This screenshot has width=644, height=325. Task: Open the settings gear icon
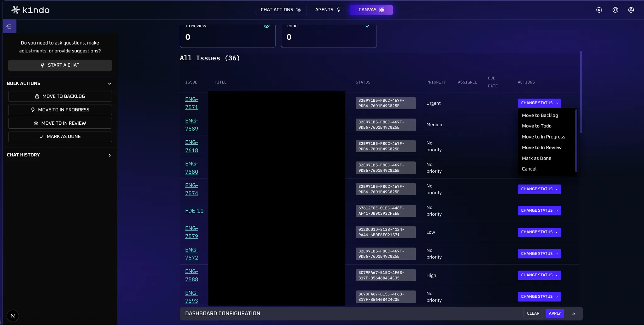[599, 10]
